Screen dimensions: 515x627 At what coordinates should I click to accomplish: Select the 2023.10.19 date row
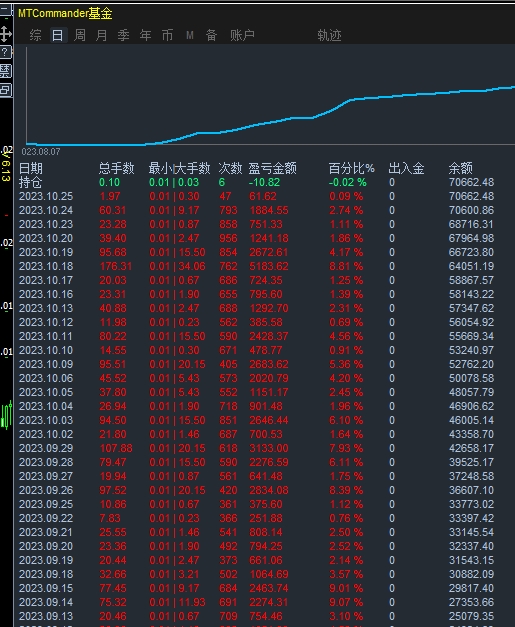coord(46,252)
